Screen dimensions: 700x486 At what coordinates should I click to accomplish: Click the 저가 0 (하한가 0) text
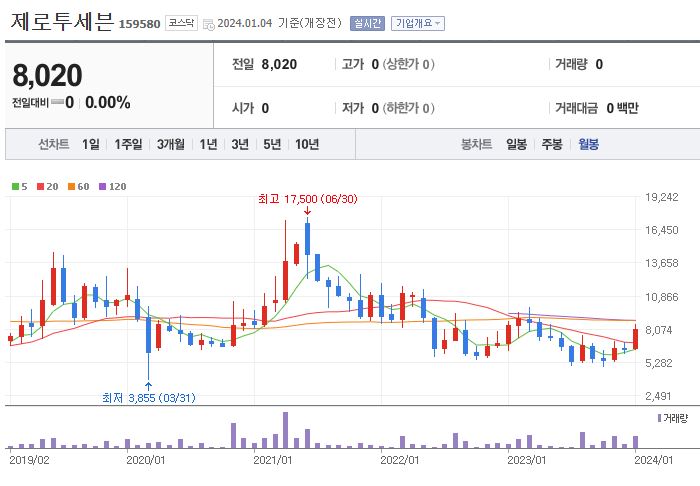tap(388, 108)
